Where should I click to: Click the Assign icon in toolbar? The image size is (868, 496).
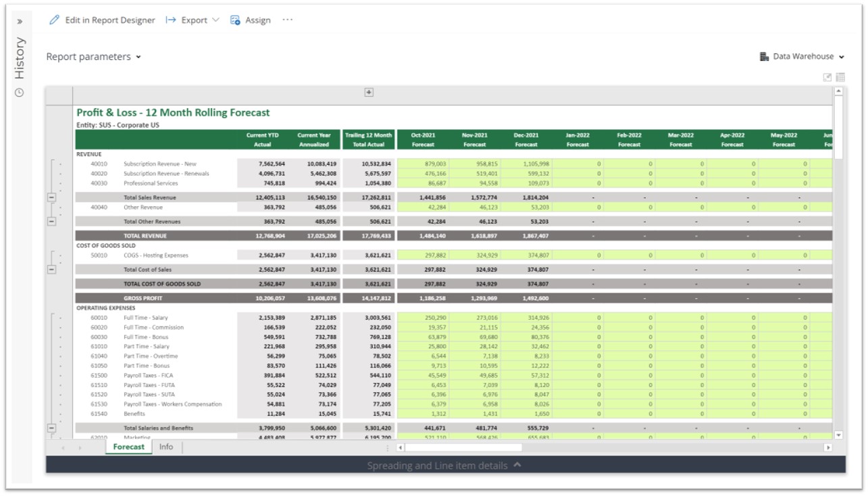235,20
